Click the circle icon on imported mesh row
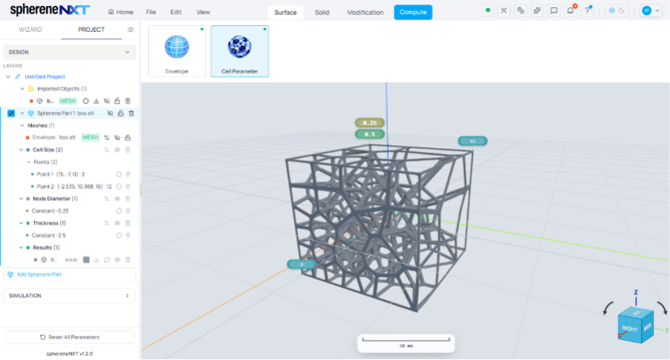This screenshot has height=360, width=670. (86, 101)
